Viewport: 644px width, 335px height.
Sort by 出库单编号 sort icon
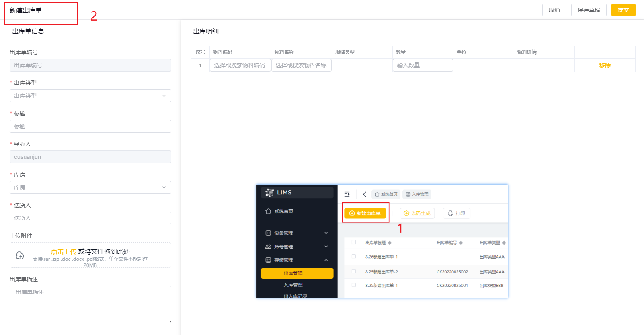(461, 243)
